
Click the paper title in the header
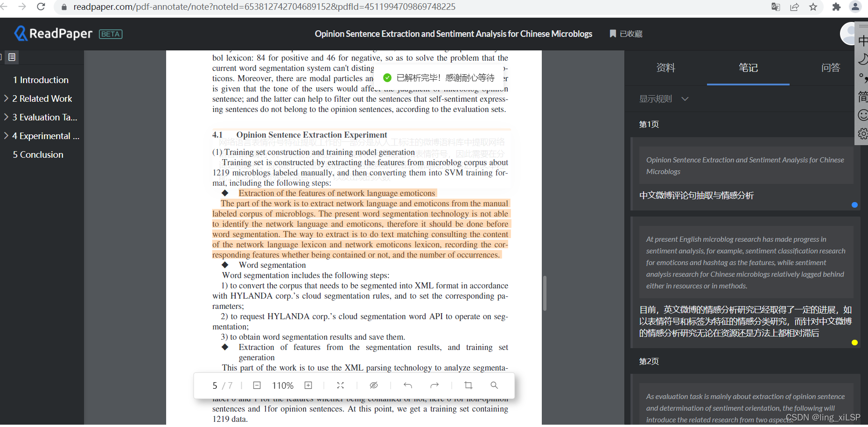point(453,34)
